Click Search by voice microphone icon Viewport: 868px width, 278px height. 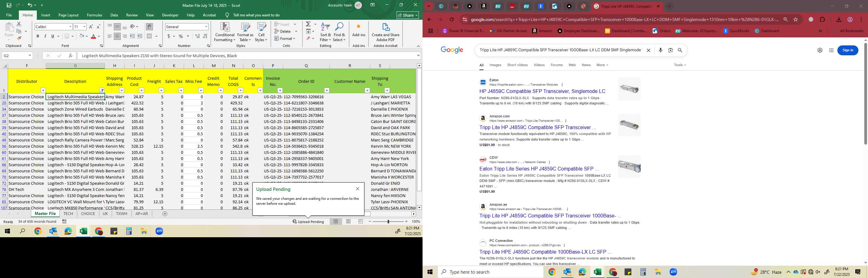coord(660,50)
